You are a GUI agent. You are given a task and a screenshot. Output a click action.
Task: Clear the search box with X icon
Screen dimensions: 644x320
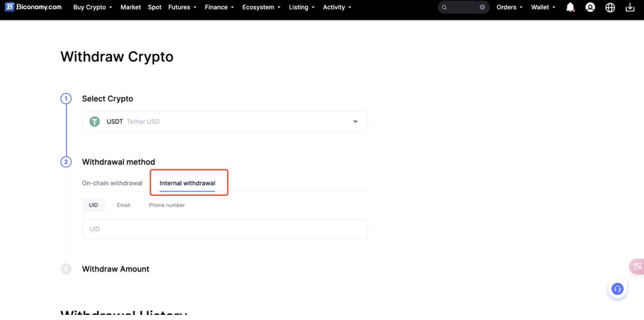pyautogui.click(x=482, y=7)
